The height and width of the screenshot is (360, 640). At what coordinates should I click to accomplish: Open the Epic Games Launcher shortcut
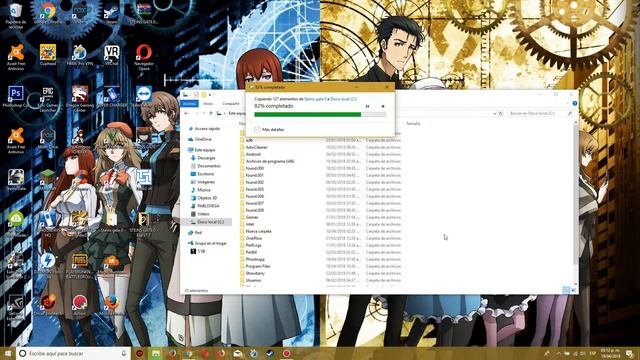click(48, 99)
